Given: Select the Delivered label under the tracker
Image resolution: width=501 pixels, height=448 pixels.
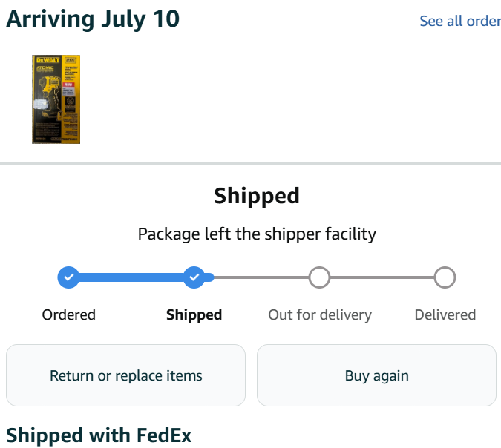Looking at the screenshot, I should (445, 314).
